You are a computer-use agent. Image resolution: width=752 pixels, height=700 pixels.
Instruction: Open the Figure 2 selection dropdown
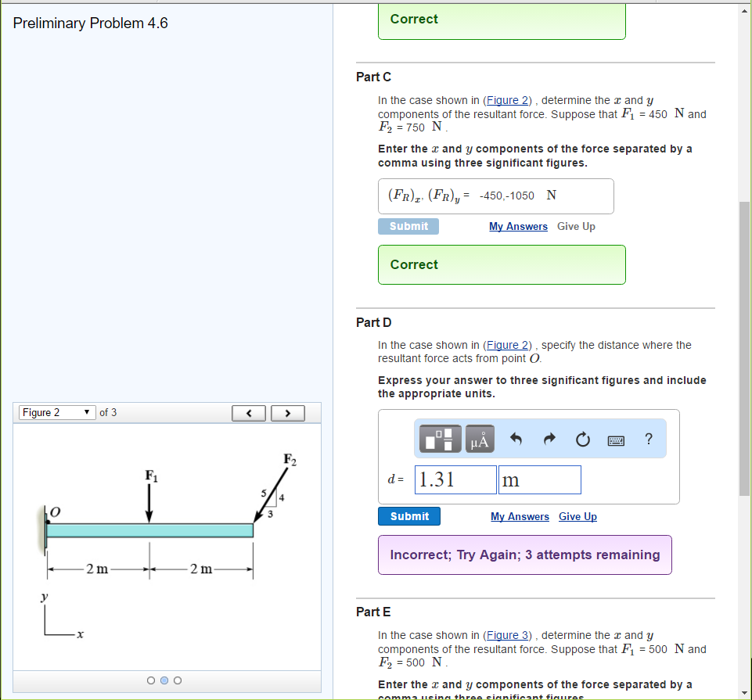click(57, 413)
